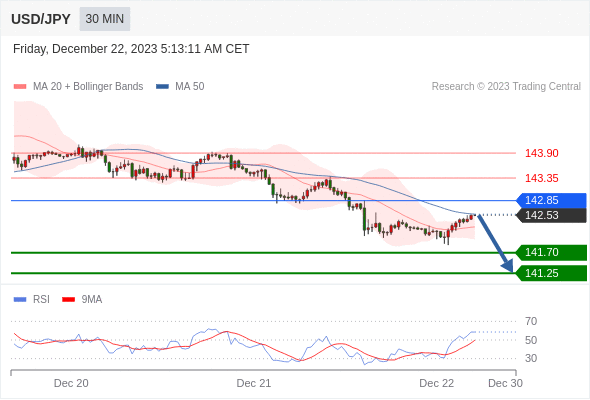Click the red 9MA legend swatch

[x=68, y=300]
